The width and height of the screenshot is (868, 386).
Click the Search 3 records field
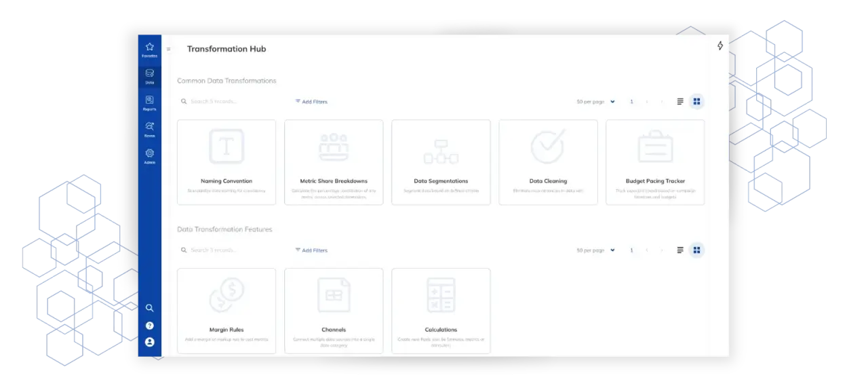tap(232, 250)
